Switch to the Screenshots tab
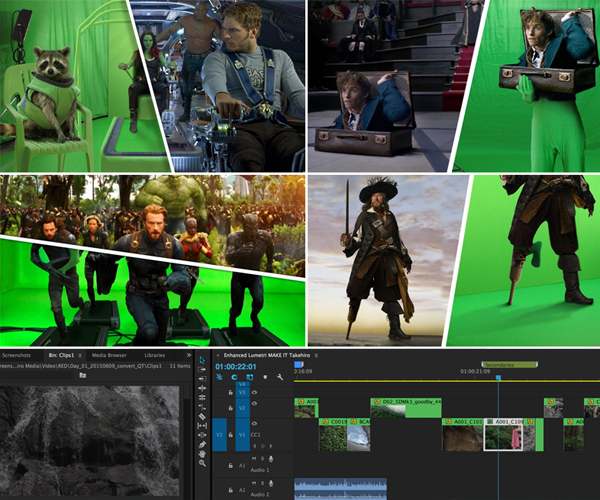Screen dimensions: 600x500 16,355
